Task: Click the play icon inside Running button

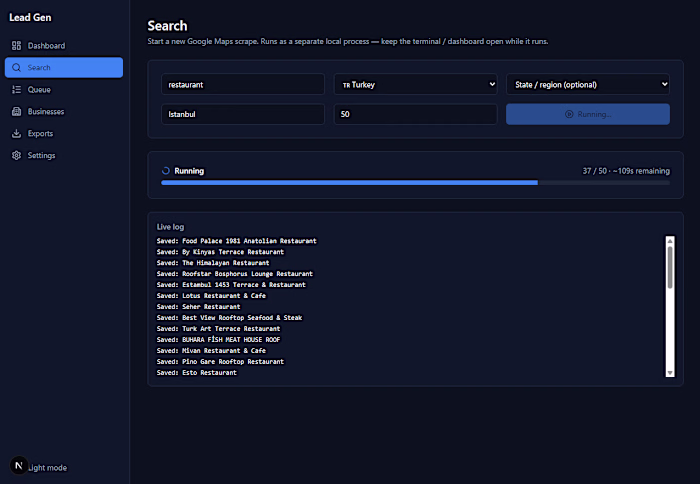Action: coord(569,114)
